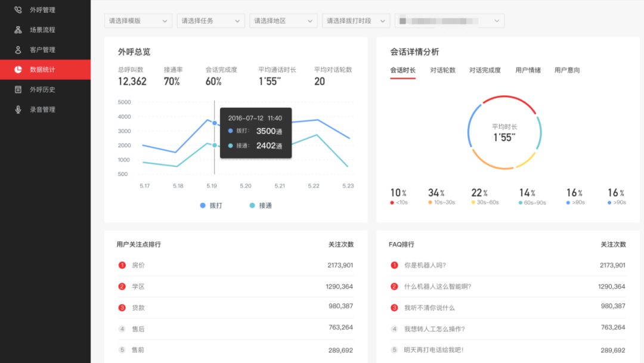The image size is (644, 363).
Task: Select the 用户情绪 tab
Action: click(x=528, y=70)
